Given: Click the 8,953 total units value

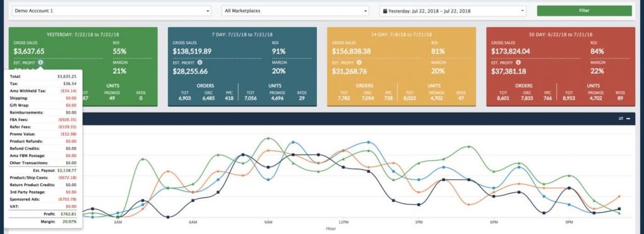Looking at the screenshot, I should click(568, 99).
